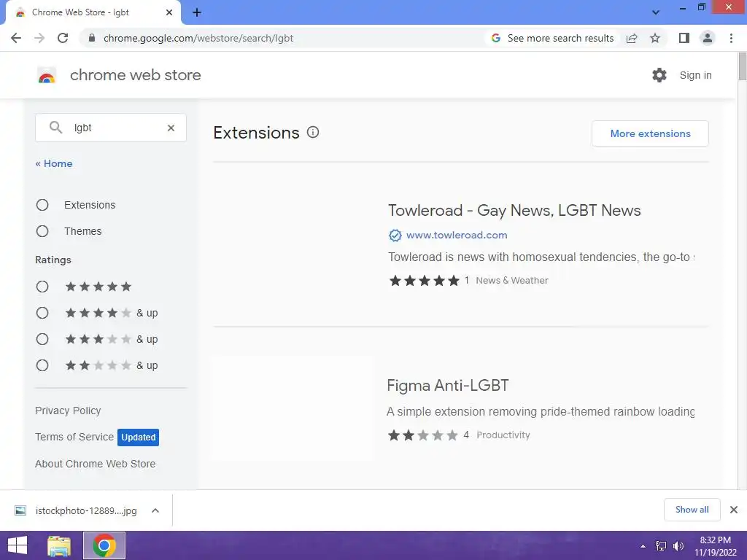
Task: Open Chrome's three-dot menu
Action: (x=731, y=38)
